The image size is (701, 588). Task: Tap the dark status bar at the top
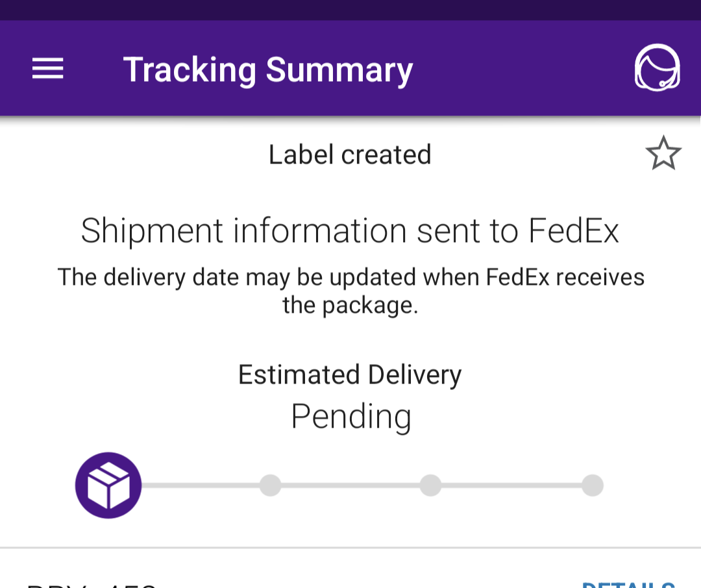[x=350, y=10]
